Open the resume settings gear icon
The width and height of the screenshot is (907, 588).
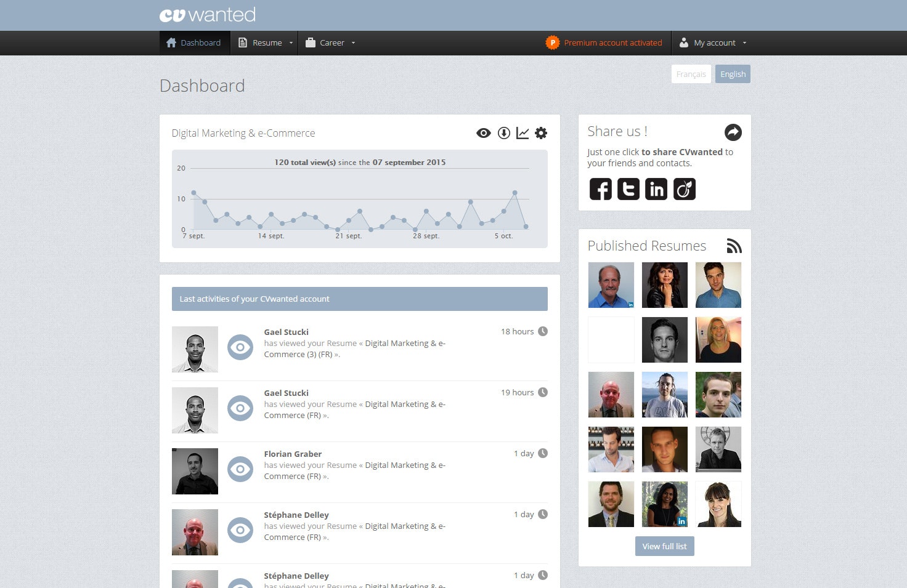click(x=541, y=133)
